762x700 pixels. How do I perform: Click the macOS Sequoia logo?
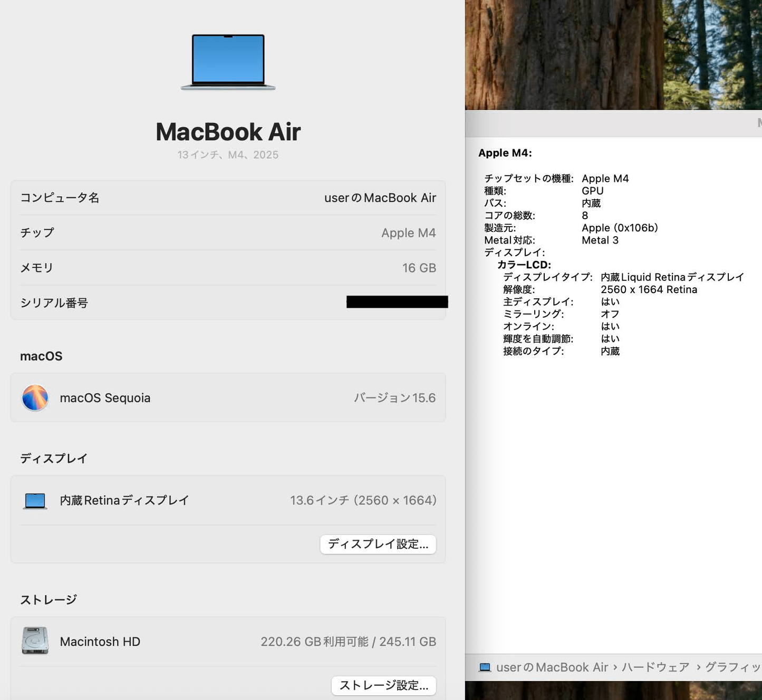pos(35,398)
